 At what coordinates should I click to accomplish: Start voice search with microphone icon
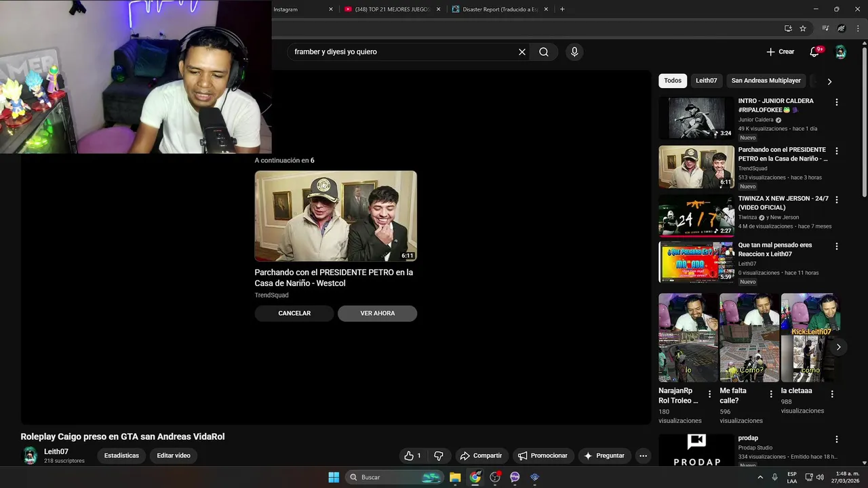(574, 52)
